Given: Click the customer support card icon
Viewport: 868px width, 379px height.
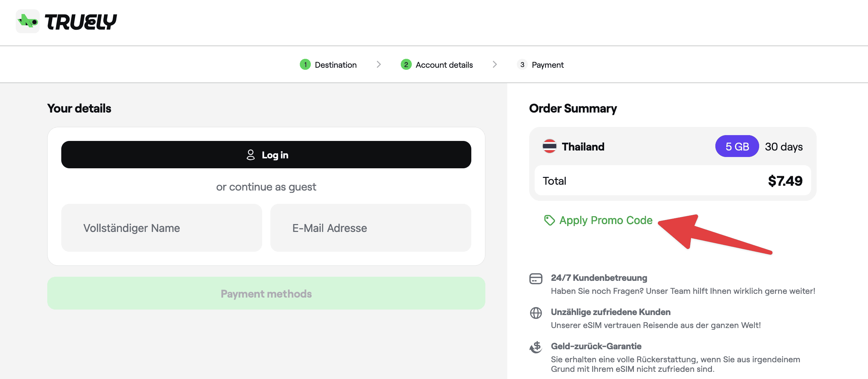Looking at the screenshot, I should click(x=536, y=279).
